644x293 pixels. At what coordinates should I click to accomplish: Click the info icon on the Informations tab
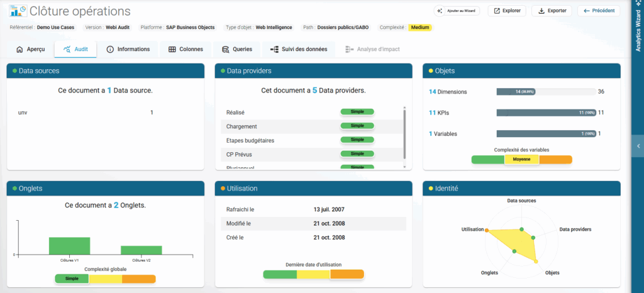click(x=110, y=49)
